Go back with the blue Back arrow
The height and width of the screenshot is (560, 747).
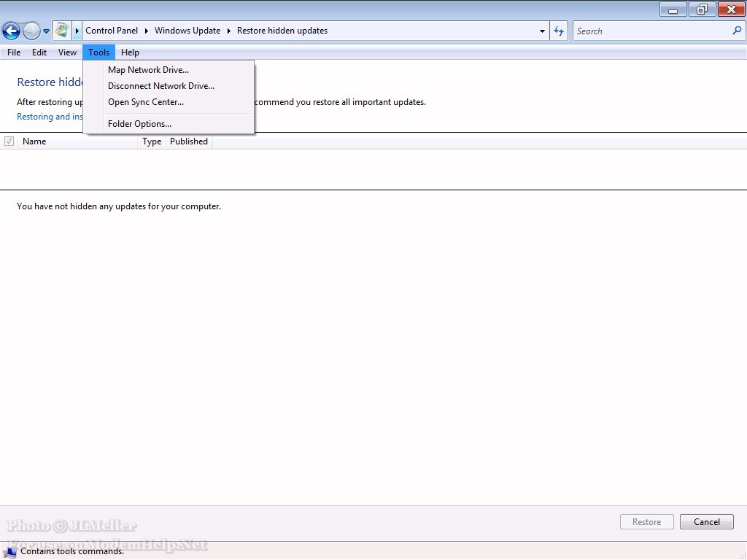tap(12, 31)
